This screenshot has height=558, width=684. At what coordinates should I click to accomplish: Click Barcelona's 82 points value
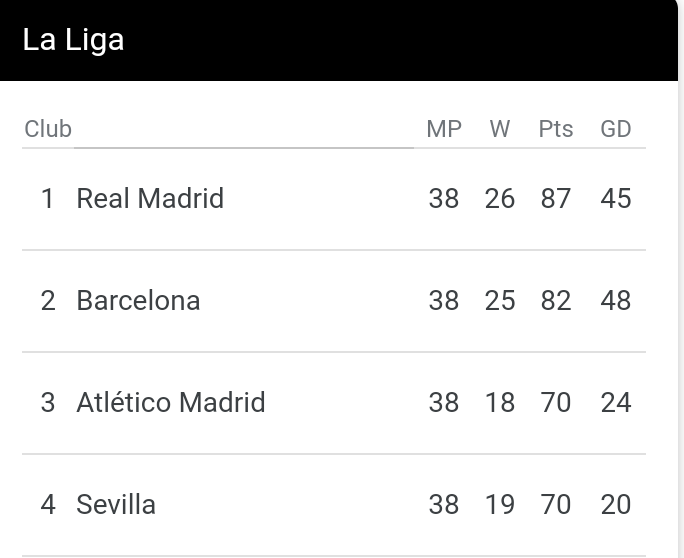click(556, 301)
